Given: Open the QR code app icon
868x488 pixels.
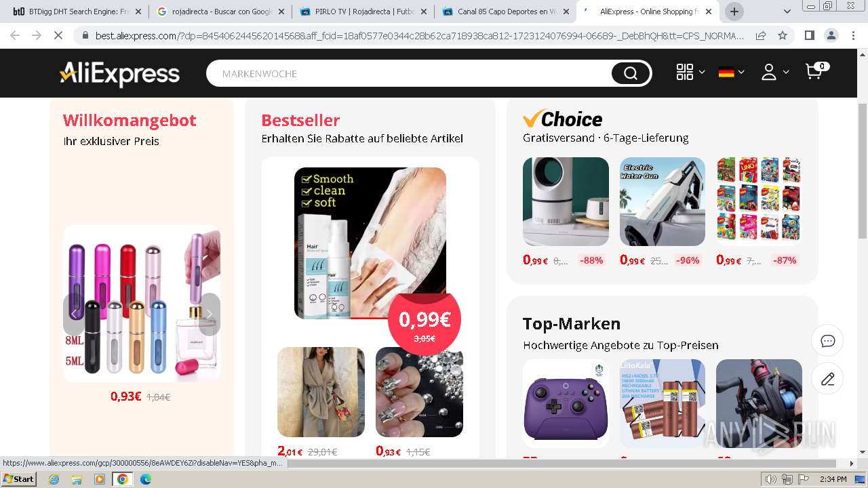Looking at the screenshot, I should (685, 72).
